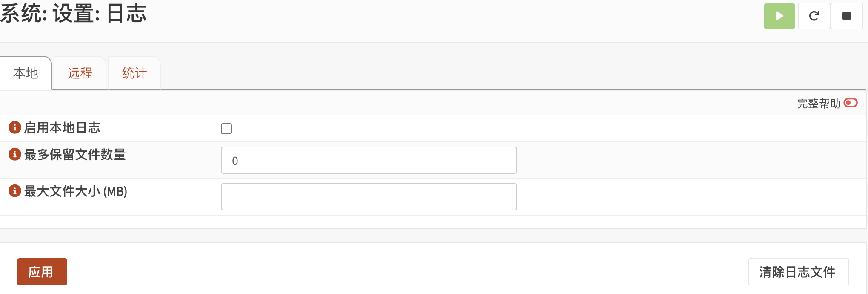Open the 远程 tab

tap(80, 73)
